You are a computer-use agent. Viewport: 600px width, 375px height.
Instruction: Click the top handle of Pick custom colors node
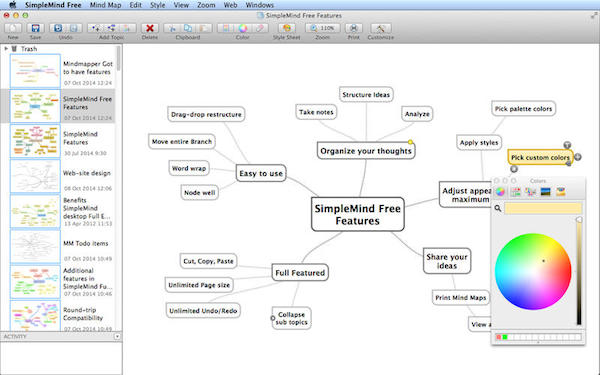click(x=567, y=145)
